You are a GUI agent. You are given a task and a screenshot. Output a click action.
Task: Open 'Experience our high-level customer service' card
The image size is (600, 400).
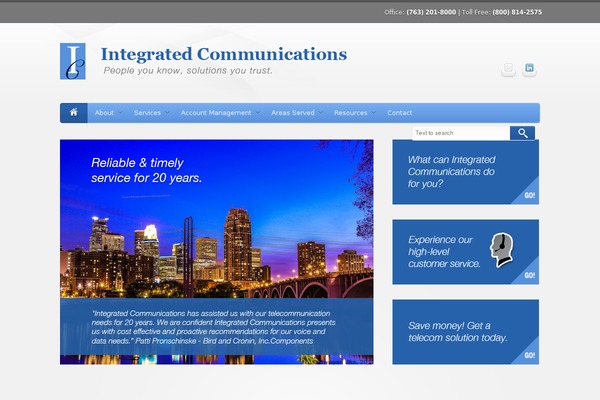[466, 252]
